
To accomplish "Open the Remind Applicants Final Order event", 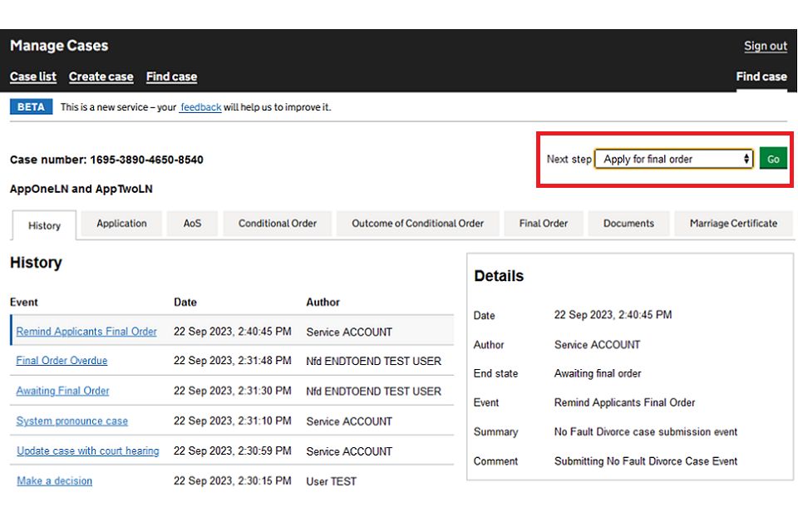I will (86, 332).
